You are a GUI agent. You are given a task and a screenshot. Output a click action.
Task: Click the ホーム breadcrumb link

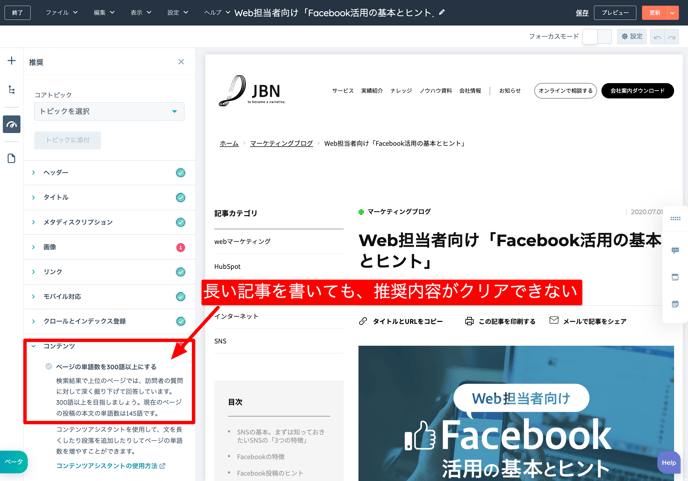(229, 144)
